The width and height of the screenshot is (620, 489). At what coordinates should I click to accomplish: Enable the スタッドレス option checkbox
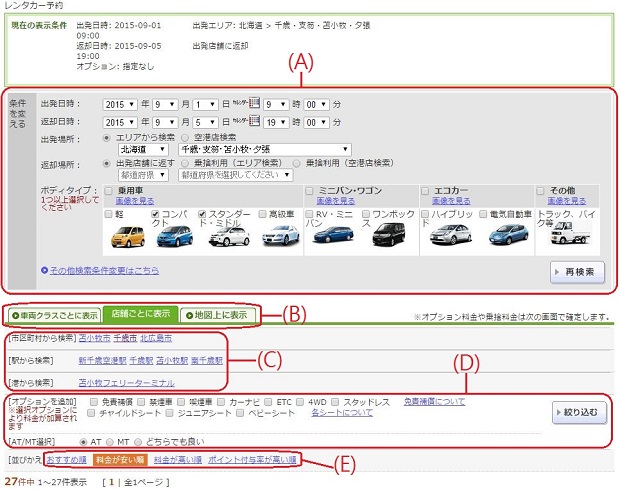click(x=335, y=402)
